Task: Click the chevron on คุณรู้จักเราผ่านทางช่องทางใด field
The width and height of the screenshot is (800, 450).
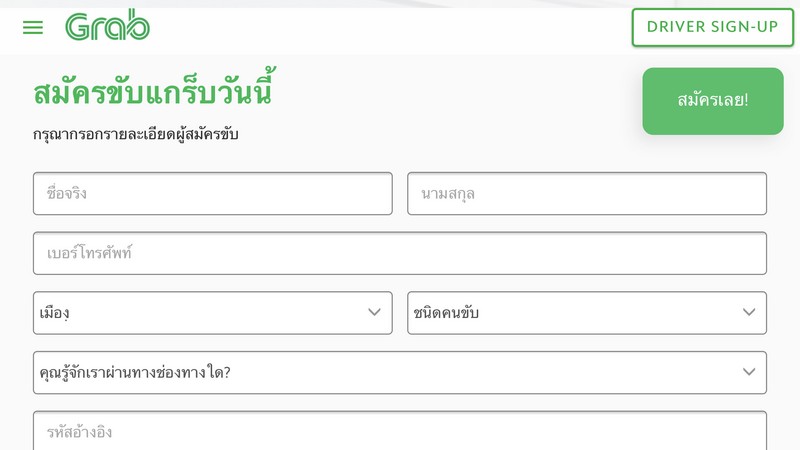Action: (x=748, y=372)
